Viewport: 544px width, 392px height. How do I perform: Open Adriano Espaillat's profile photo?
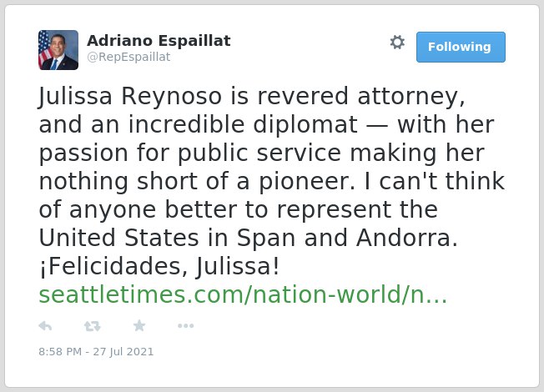coord(58,50)
